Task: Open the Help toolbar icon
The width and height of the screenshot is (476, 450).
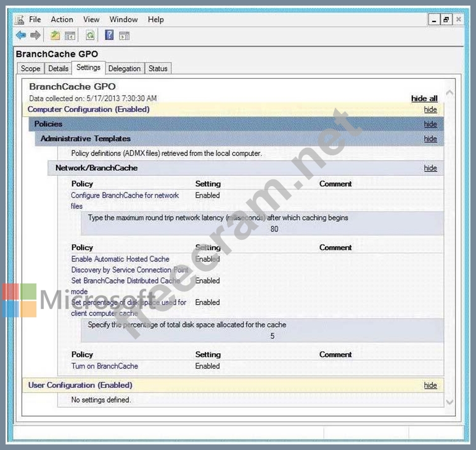Action: [x=109, y=35]
